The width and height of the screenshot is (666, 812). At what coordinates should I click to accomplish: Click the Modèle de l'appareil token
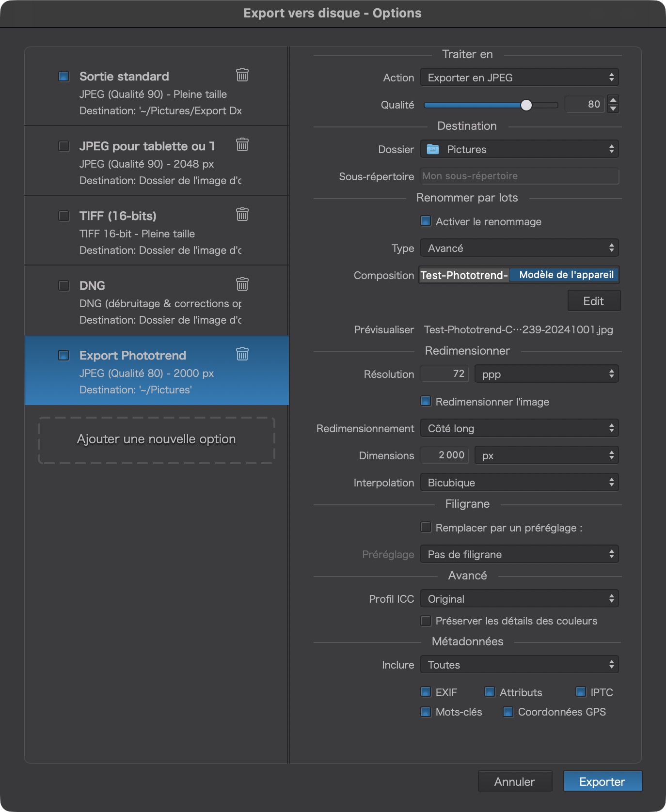(566, 275)
